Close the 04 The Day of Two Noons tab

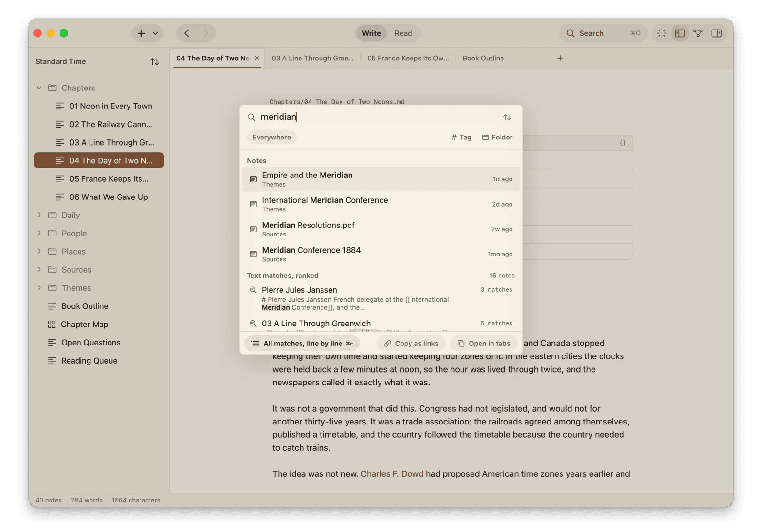click(x=257, y=58)
